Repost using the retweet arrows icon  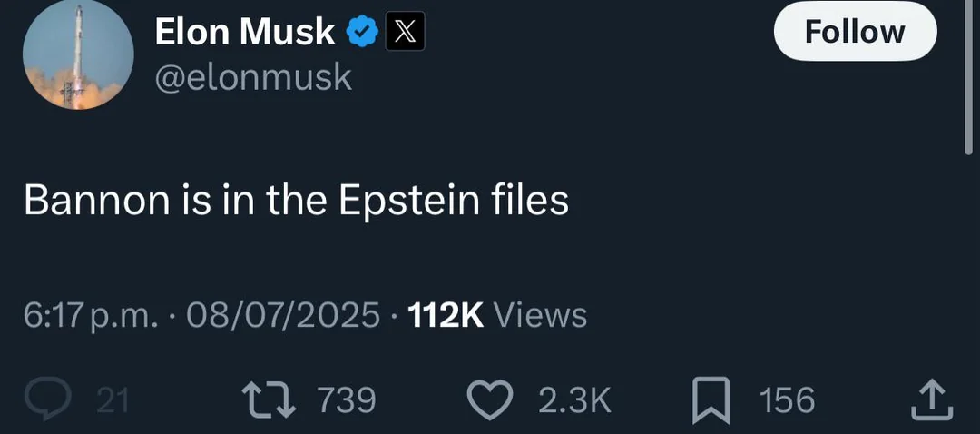[x=270, y=400]
